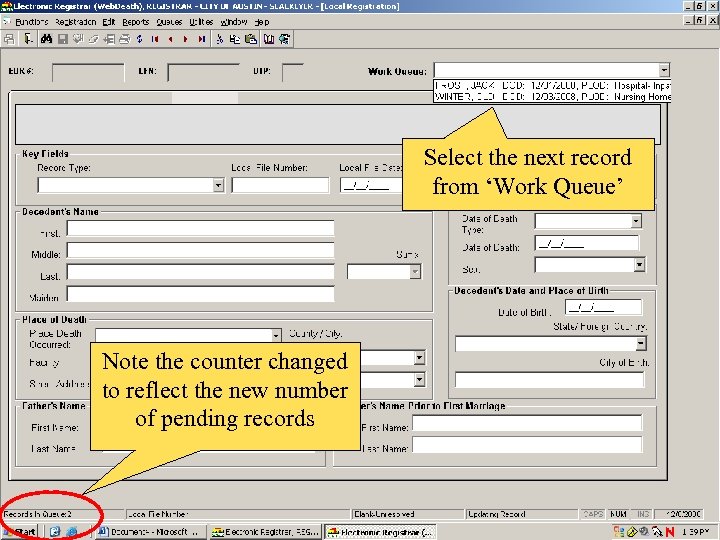Click mother's Last Name field
720x540 pixels.
527,444
